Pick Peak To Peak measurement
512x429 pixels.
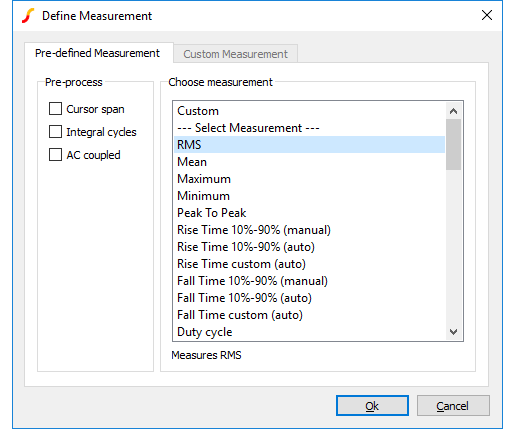(x=309, y=213)
